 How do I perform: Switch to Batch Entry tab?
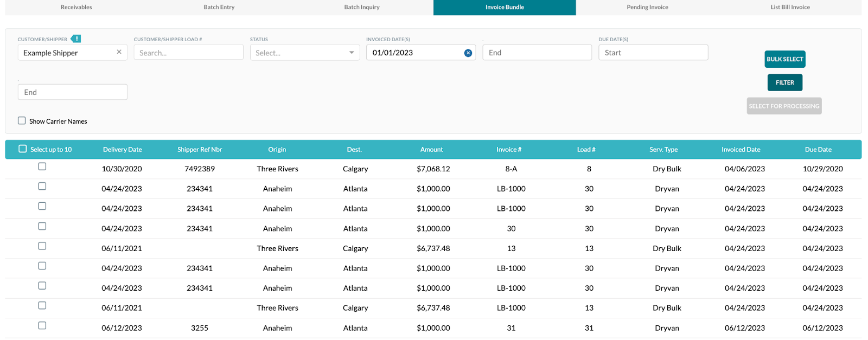click(x=219, y=7)
